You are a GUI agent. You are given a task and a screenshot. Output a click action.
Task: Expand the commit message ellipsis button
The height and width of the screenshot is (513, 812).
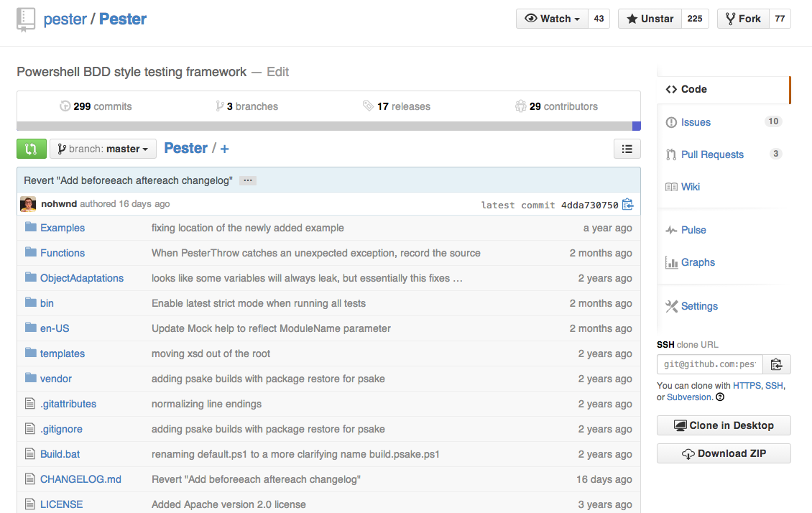coord(248,180)
